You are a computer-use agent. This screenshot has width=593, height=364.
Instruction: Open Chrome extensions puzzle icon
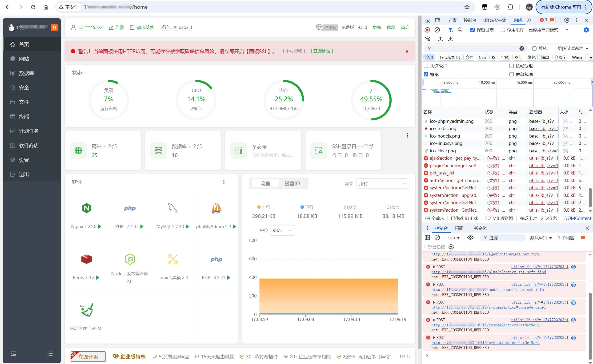point(510,7)
